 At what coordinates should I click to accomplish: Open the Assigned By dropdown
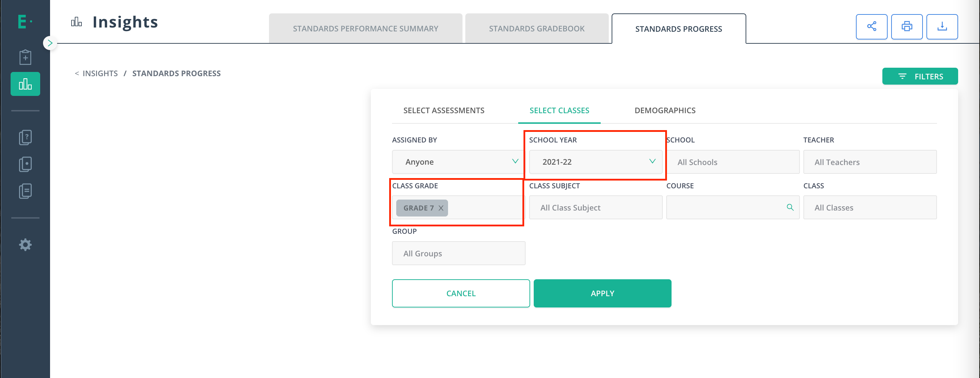point(458,162)
